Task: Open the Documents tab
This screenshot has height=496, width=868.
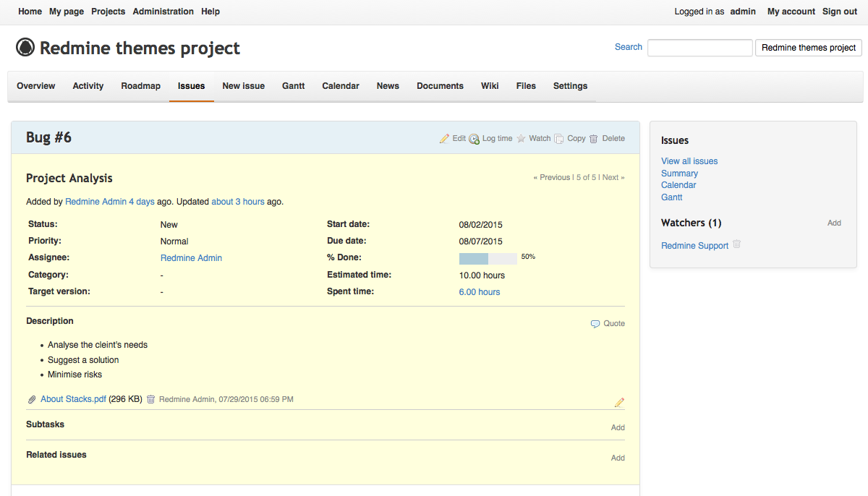Action: tap(440, 86)
